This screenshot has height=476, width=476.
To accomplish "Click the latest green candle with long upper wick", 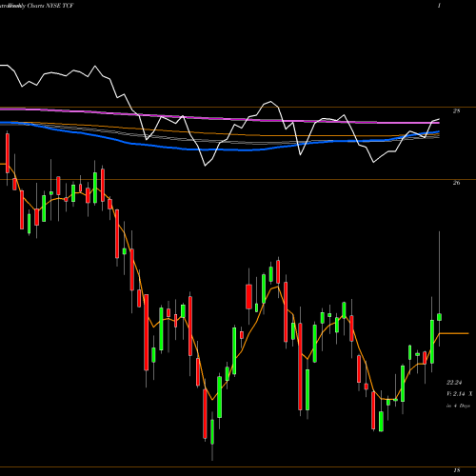I will tap(440, 317).
